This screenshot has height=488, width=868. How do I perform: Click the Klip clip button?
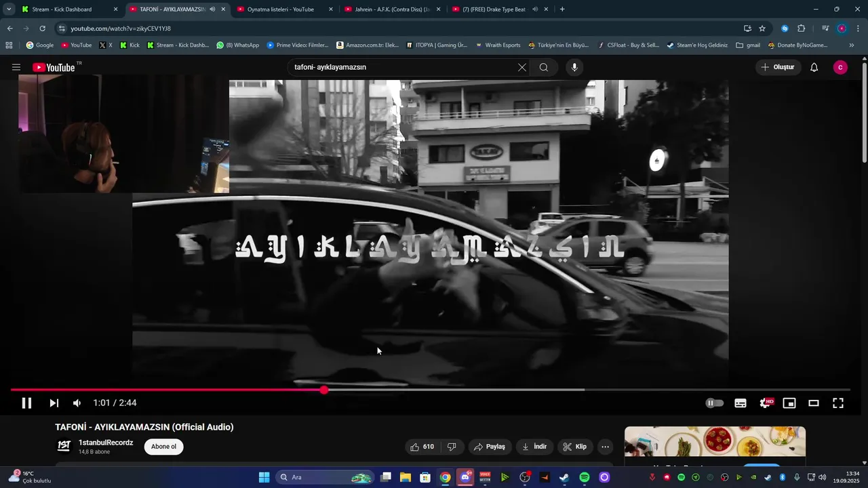575,447
